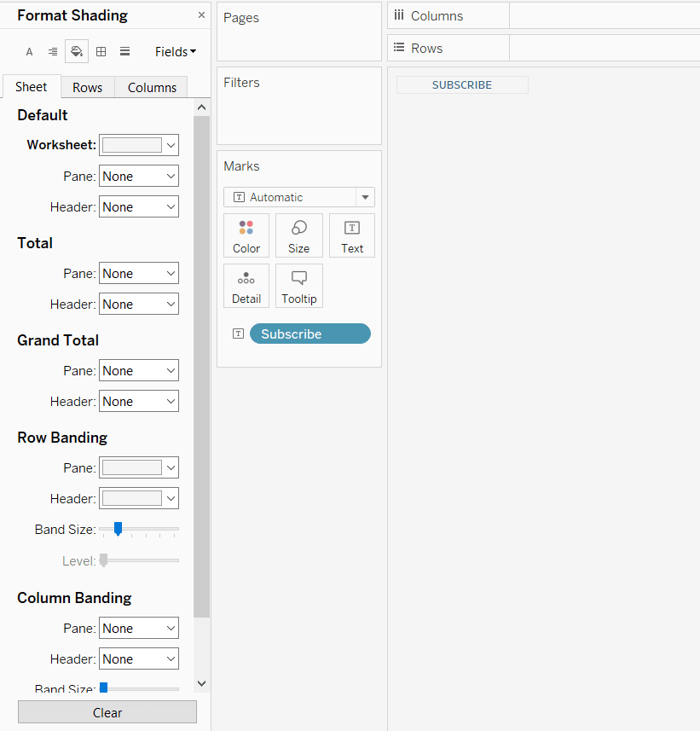Open the Text button on Marks card
Image resolution: width=700 pixels, height=731 pixels.
point(352,235)
